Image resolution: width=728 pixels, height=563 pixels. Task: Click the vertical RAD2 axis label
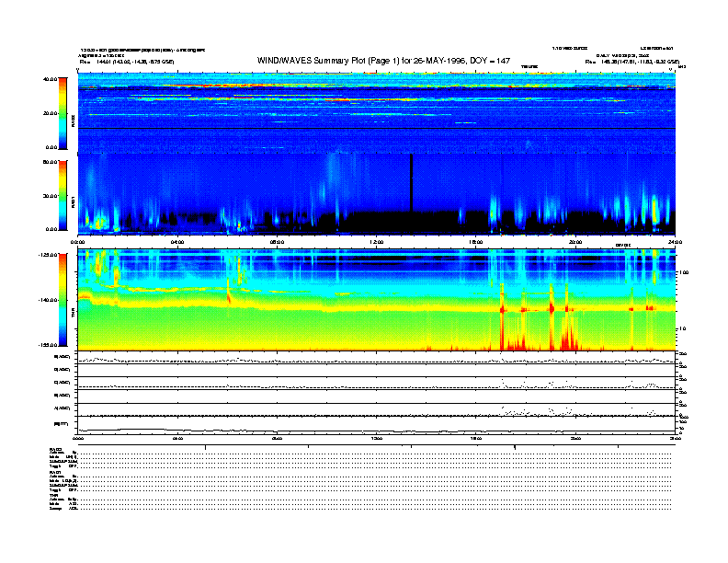tap(73, 121)
